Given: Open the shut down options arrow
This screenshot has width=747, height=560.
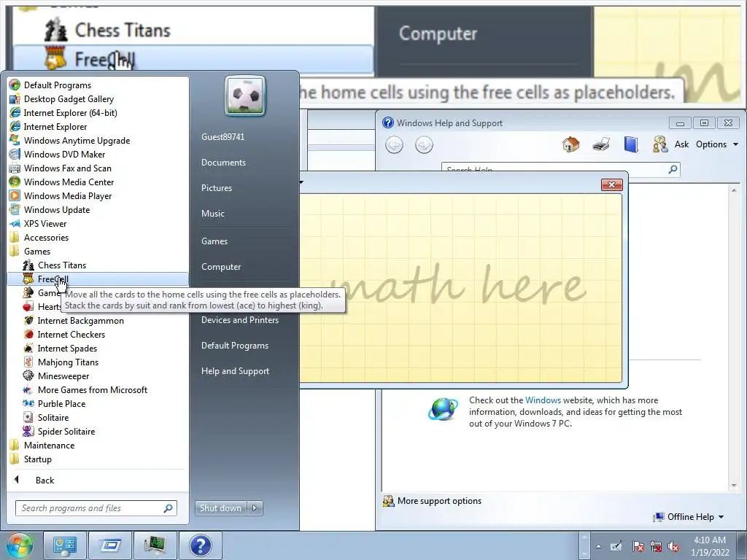Looking at the screenshot, I should point(255,508).
